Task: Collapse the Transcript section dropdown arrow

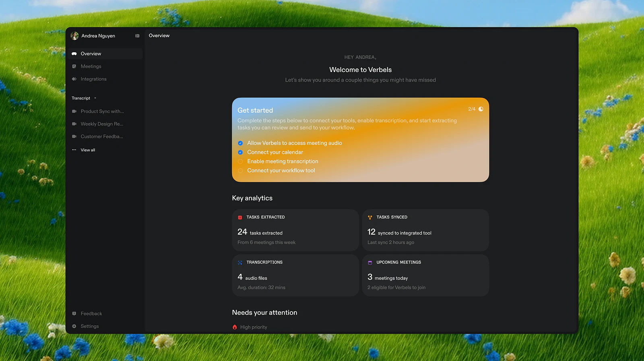Action: pyautogui.click(x=95, y=98)
